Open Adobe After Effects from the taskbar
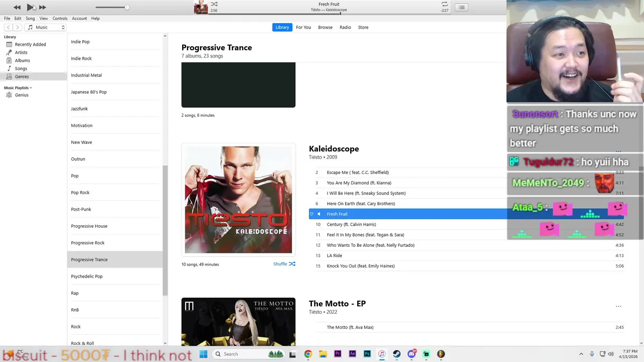 [x=352, y=354]
